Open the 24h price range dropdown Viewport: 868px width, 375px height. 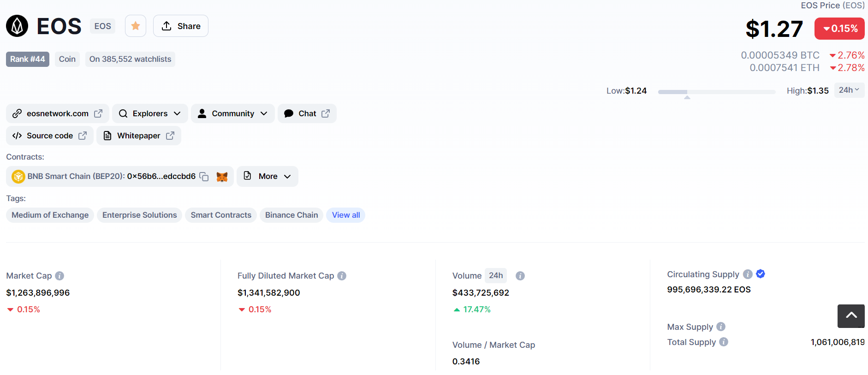849,90
